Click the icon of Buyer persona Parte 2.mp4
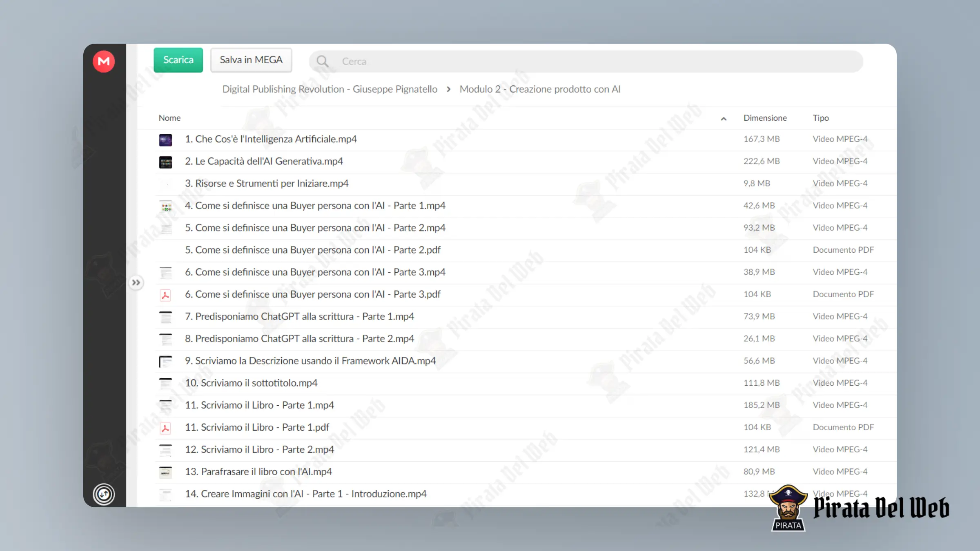The image size is (980, 551). (x=165, y=229)
